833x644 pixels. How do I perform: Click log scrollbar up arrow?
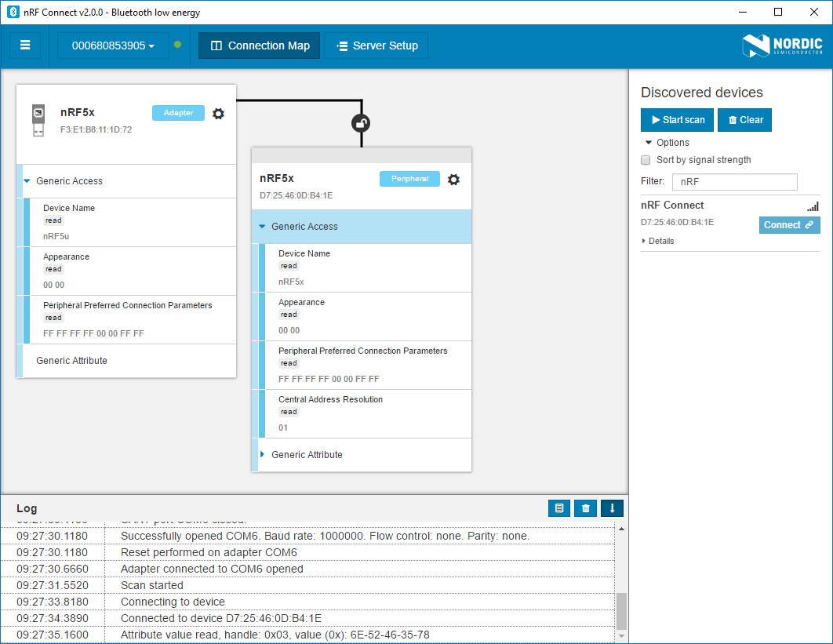point(621,529)
